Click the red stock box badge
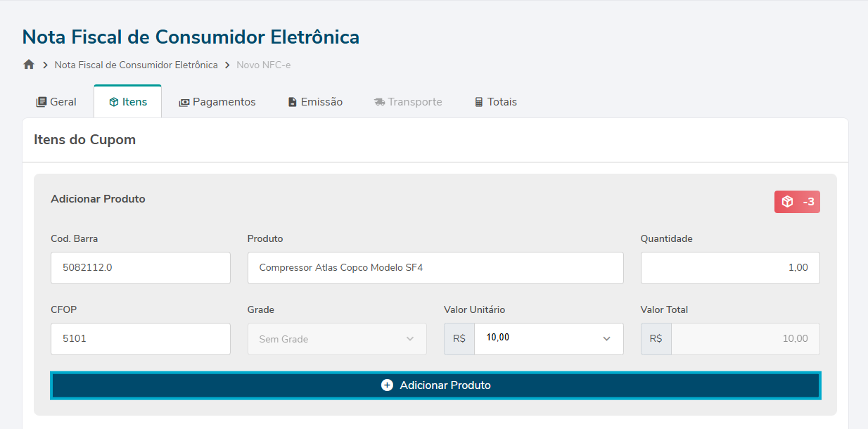This screenshot has height=429, width=868. point(797,202)
